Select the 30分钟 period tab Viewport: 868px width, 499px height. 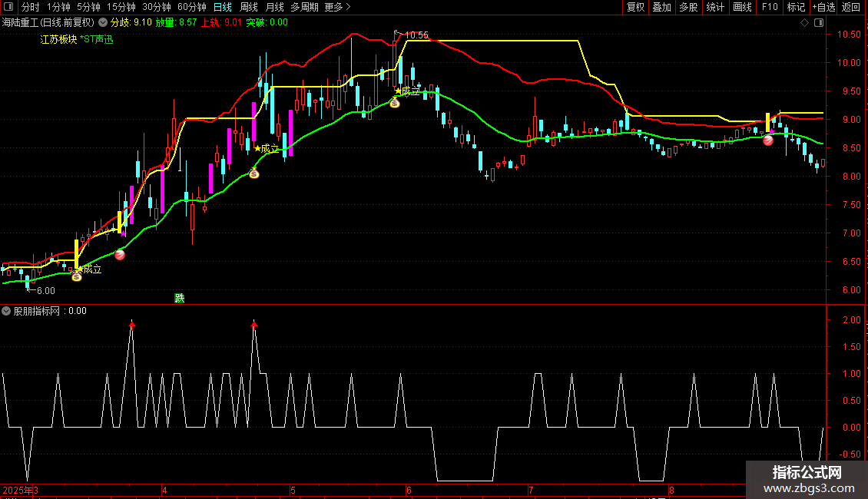(x=156, y=7)
